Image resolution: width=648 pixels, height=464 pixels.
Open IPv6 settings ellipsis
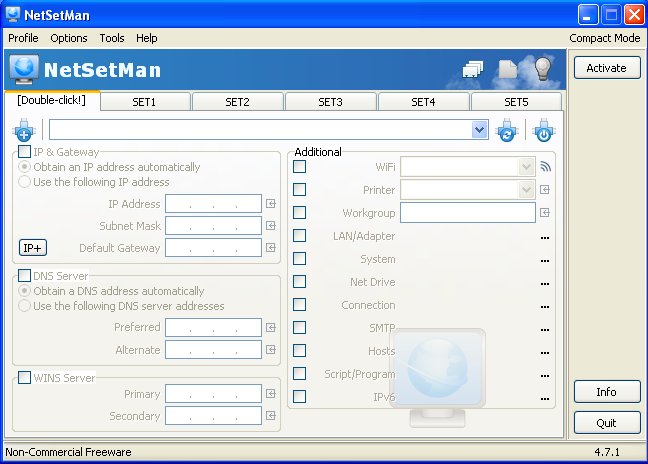545,399
